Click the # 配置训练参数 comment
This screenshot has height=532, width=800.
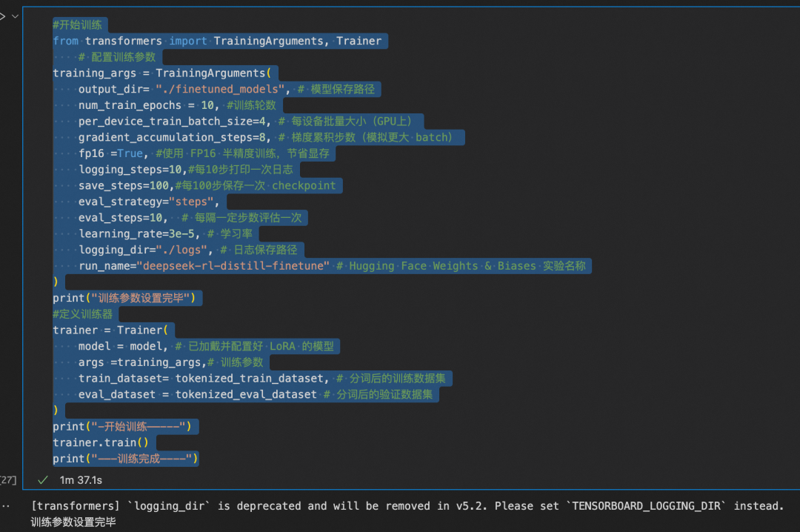[117, 56]
